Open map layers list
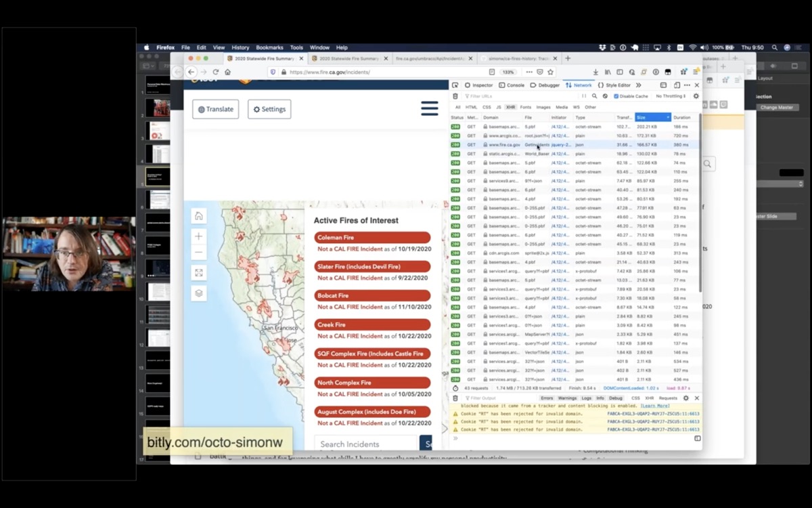Screen dimensions: 812x508 (x=198, y=293)
